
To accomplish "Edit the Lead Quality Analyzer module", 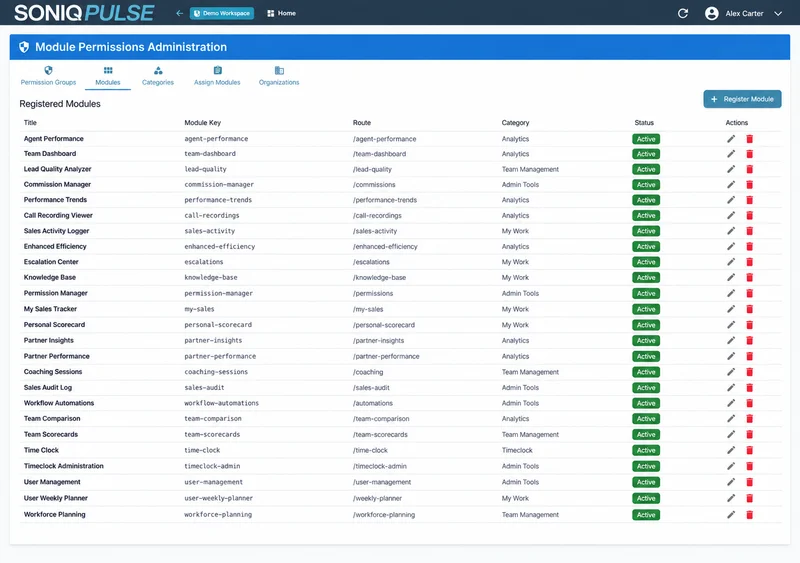I will click(x=731, y=169).
